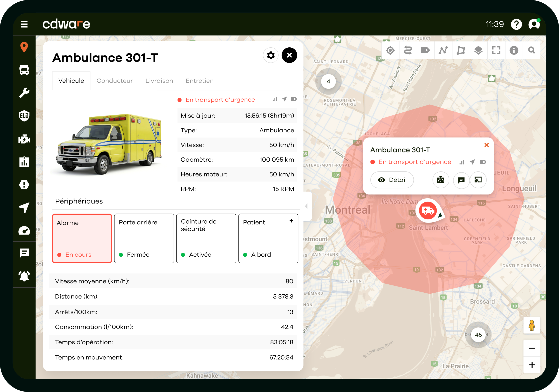559x392 pixels.
Task: Open the ELD shield icon in sidebar
Action: pos(24,116)
